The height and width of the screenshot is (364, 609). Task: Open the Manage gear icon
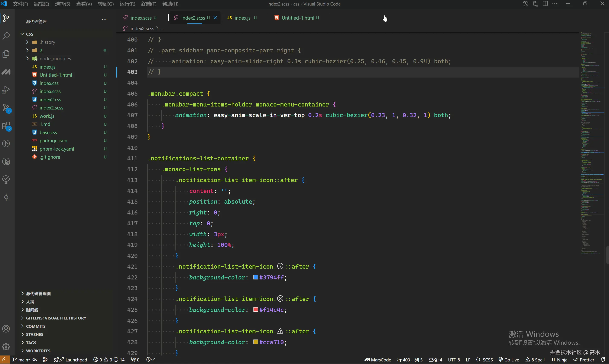6,347
